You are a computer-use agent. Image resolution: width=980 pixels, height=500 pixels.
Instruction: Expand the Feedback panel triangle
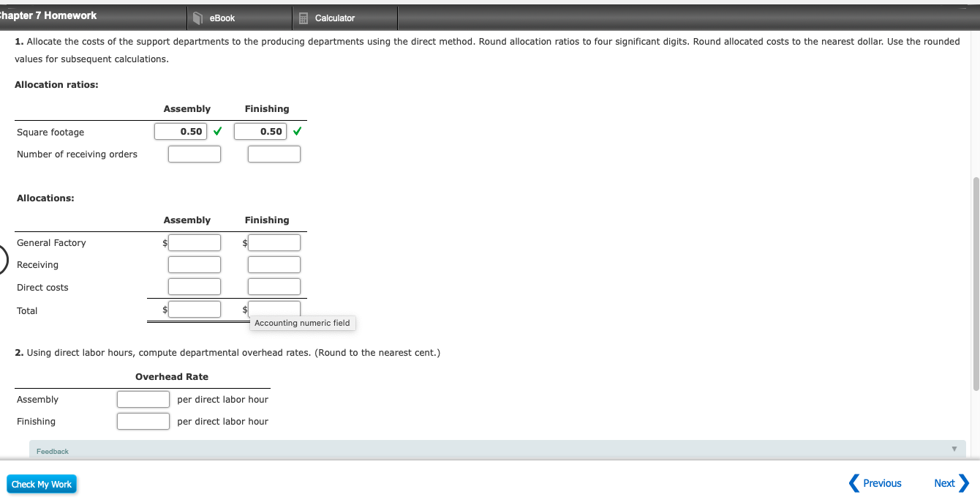(x=954, y=449)
